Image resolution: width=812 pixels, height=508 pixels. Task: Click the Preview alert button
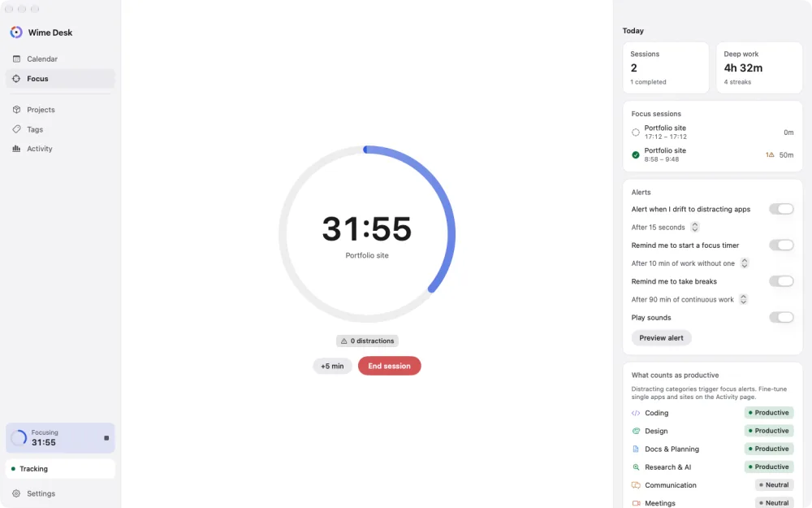click(661, 338)
